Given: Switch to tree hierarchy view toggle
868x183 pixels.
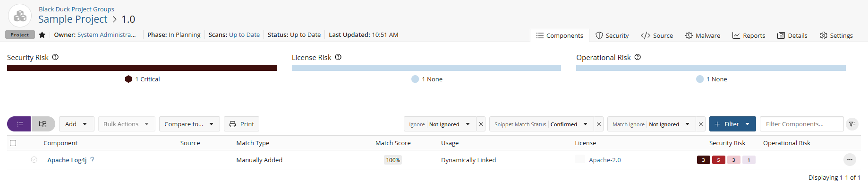Looking at the screenshot, I should click(x=43, y=124).
